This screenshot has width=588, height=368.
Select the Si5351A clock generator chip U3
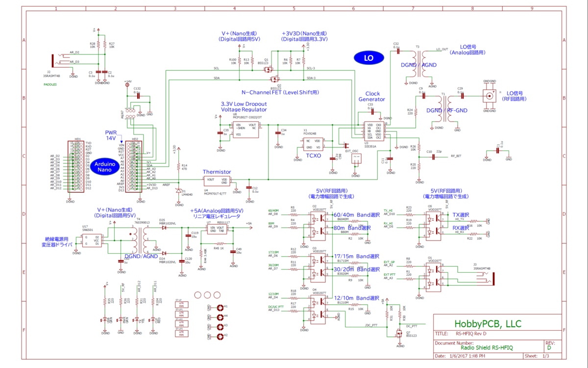click(x=373, y=131)
